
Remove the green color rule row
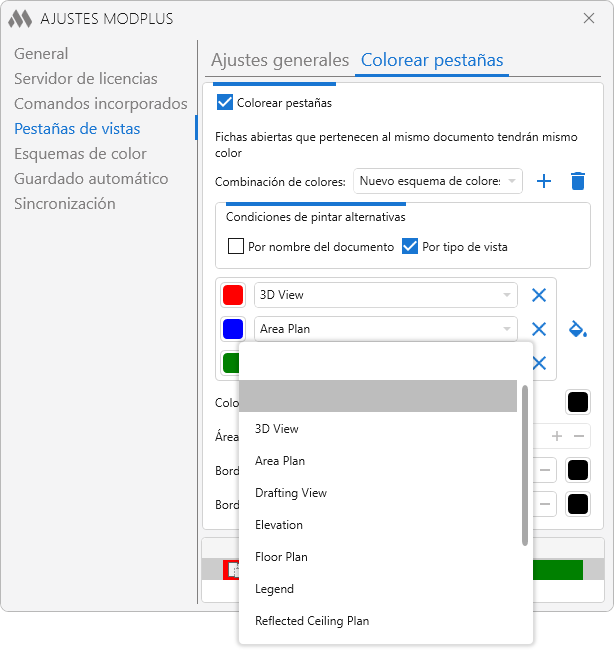point(539,363)
